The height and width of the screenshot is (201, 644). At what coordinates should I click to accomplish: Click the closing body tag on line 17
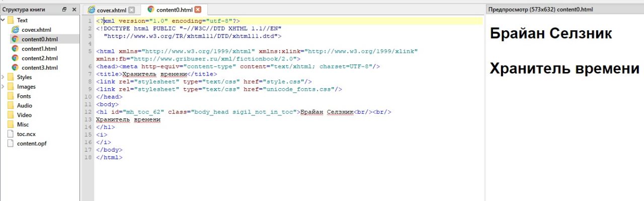[109, 150]
